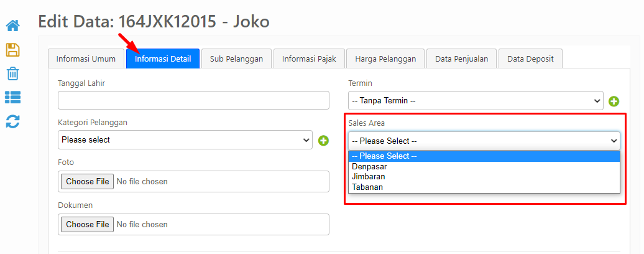Add new Kategori Pelanggan with plus icon
This screenshot has width=644, height=254.
pyautogui.click(x=324, y=141)
